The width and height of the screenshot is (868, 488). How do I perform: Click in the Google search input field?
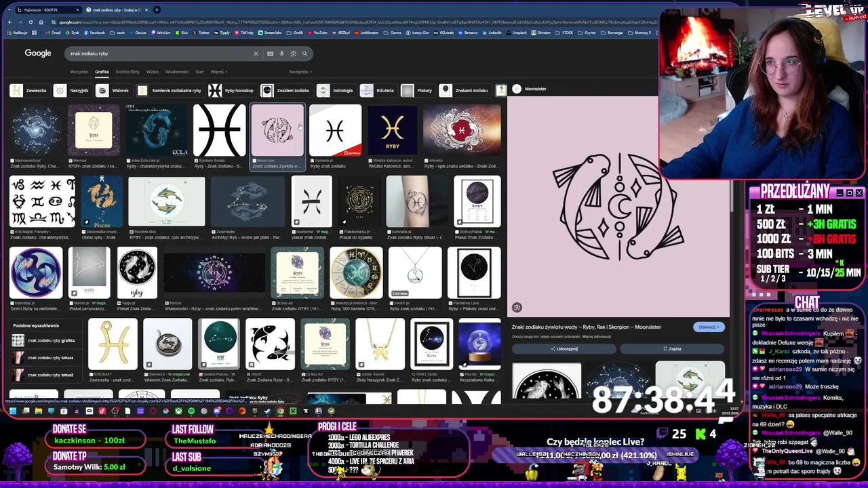click(159, 54)
